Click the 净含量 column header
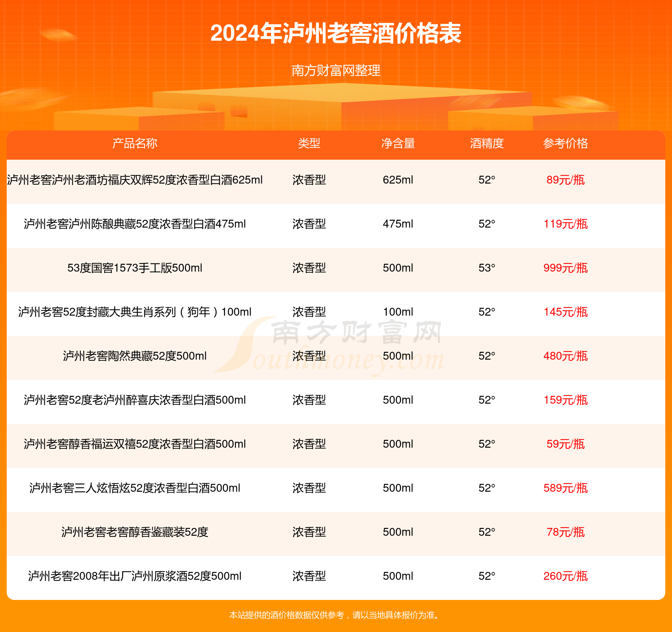672x632 pixels. pos(398,143)
